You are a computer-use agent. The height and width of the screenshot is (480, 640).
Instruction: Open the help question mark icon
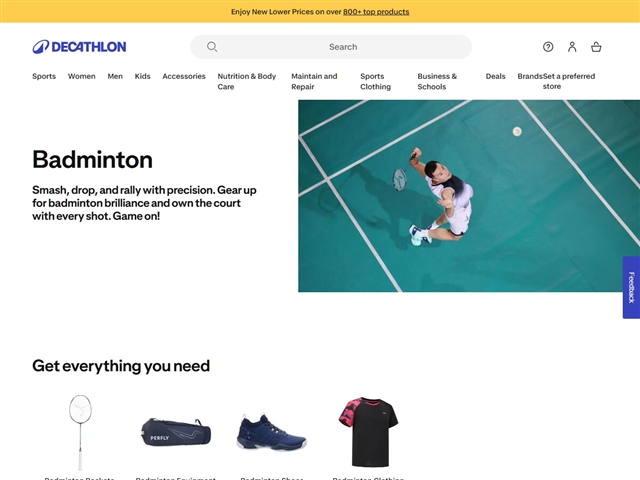[548, 47]
